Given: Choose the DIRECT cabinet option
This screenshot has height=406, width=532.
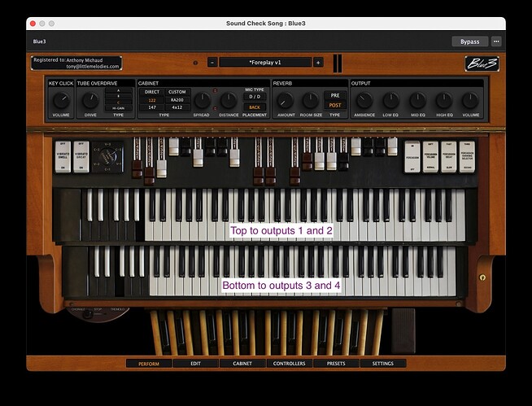Looking at the screenshot, I should 151,92.
